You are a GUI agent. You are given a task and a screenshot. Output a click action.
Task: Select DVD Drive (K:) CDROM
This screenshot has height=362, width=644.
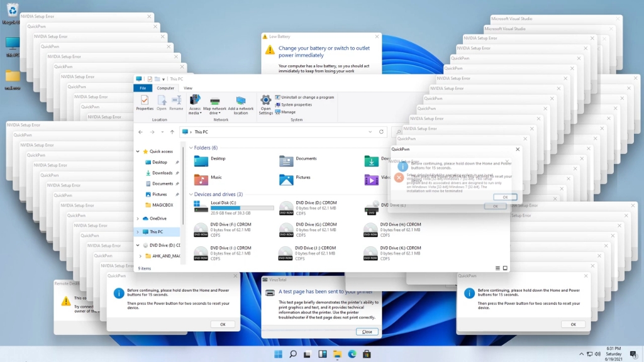(x=392, y=253)
